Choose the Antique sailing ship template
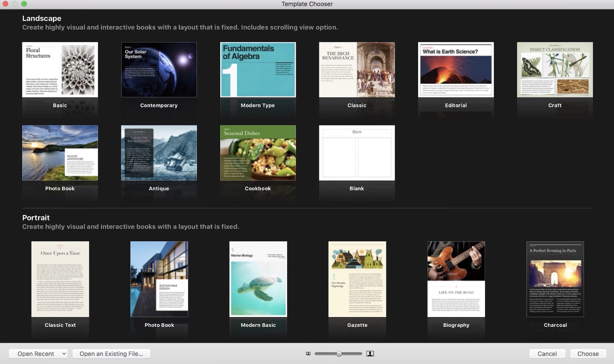The width and height of the screenshot is (614, 364). 159,153
